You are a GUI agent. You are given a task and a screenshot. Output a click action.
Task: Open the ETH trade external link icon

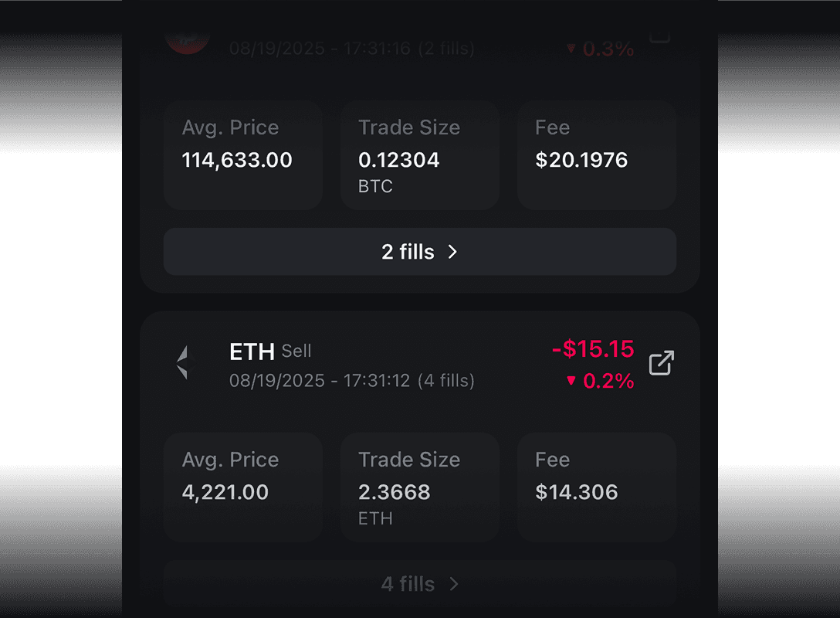661,363
